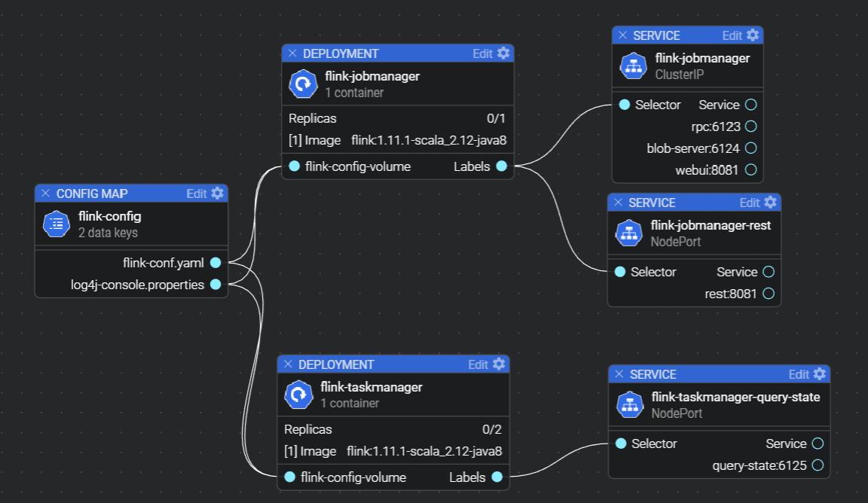The height and width of the screenshot is (503, 868).
Task: Click Edit on flink-taskmanager Deployment
Action: point(478,364)
